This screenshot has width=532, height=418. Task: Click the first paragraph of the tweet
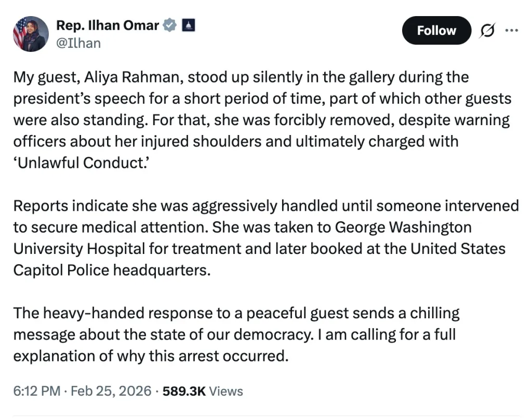click(x=260, y=119)
